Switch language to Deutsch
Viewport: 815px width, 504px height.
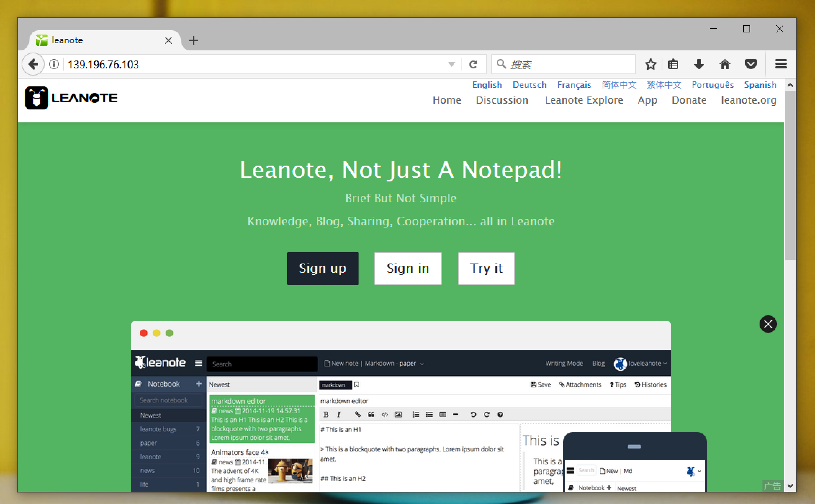coord(529,85)
